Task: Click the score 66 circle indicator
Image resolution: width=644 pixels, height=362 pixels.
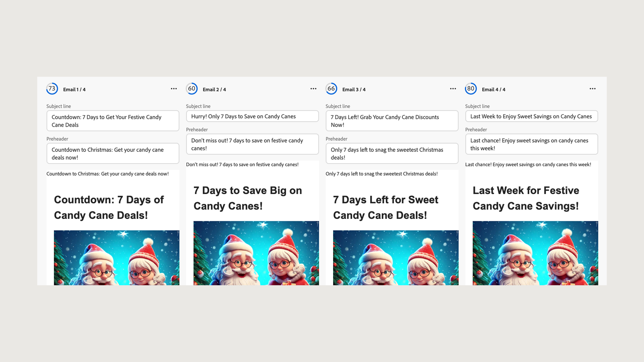Action: (x=331, y=89)
